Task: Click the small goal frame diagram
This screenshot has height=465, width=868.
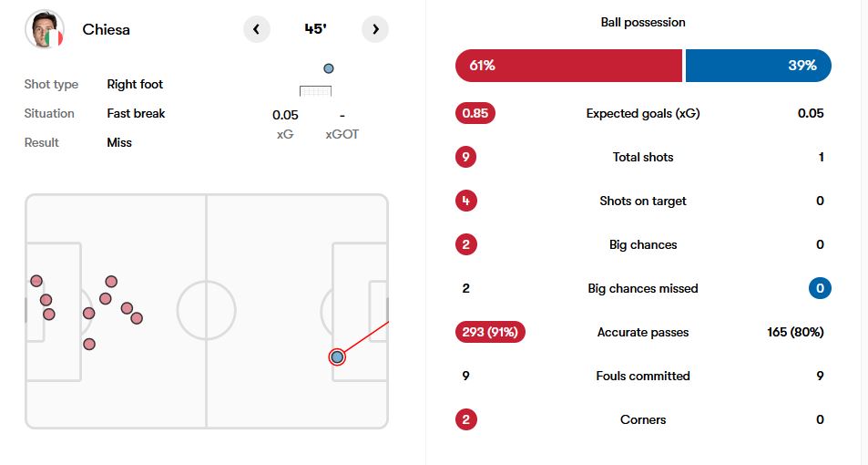Action: (315, 90)
